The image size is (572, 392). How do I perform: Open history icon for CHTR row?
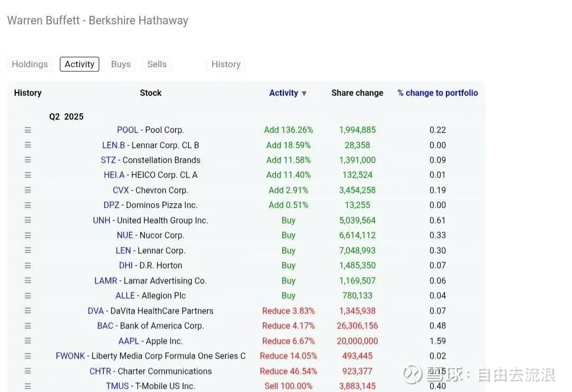pos(28,371)
